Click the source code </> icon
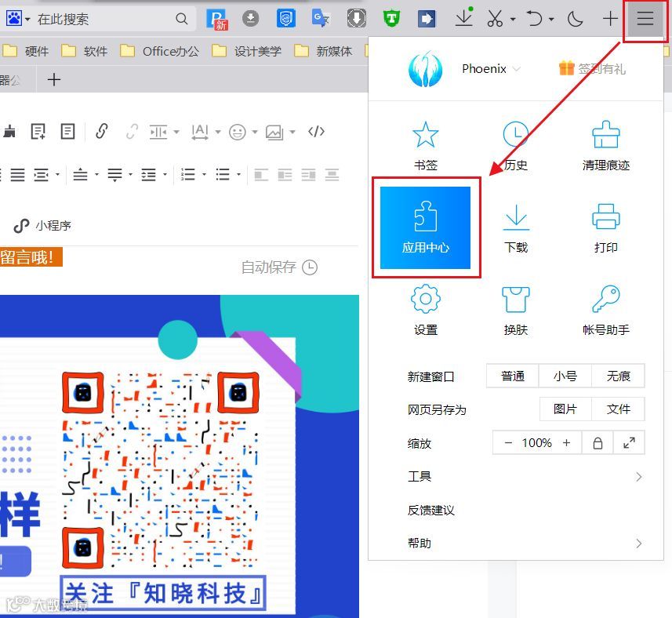Viewport: 672px width, 618px height. click(316, 132)
